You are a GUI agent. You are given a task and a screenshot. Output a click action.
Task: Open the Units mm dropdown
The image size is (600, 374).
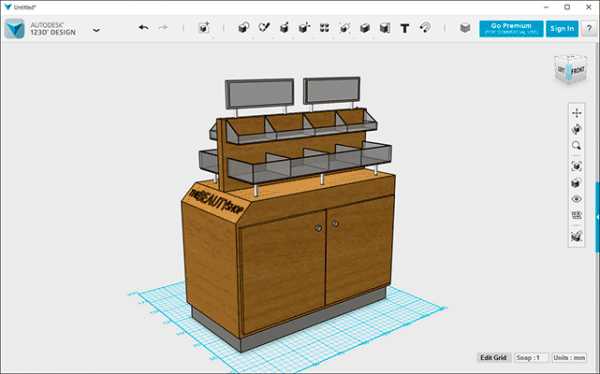click(569, 358)
